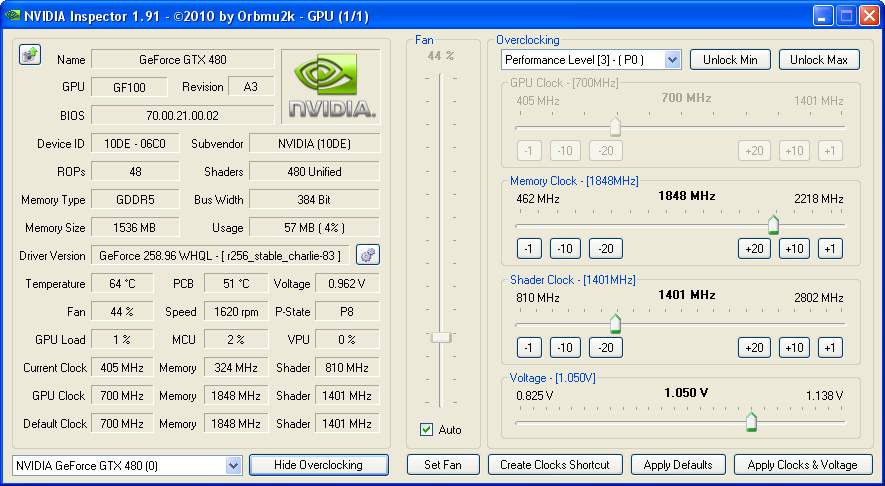The width and height of the screenshot is (885, 486).
Task: Click the Voltage value 0.962 V
Action: coord(347,283)
